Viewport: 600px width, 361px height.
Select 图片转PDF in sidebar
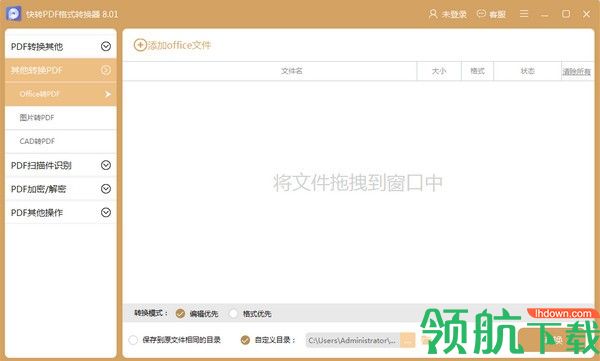pos(60,118)
